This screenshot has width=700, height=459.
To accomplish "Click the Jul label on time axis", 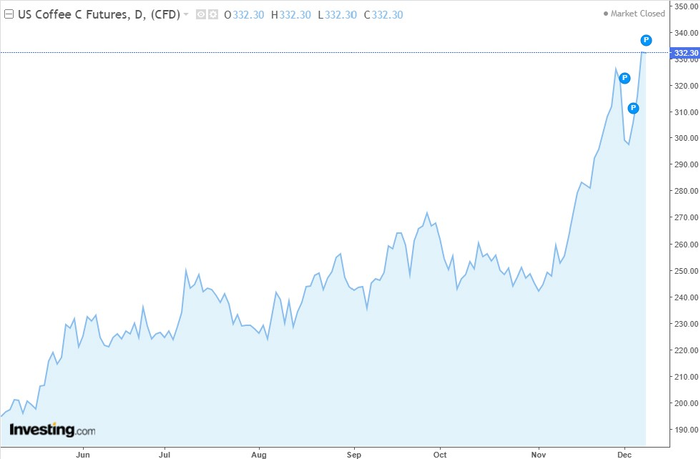I will [164, 455].
